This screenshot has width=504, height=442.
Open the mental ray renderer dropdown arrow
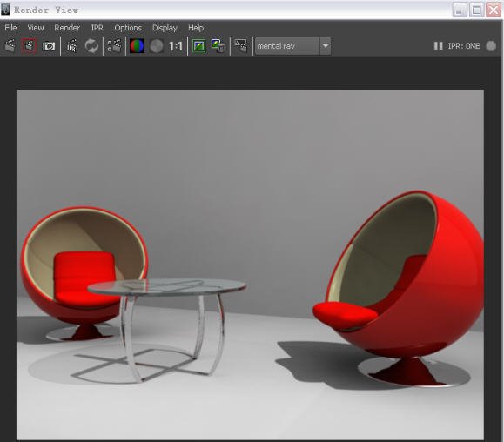pyautogui.click(x=326, y=46)
